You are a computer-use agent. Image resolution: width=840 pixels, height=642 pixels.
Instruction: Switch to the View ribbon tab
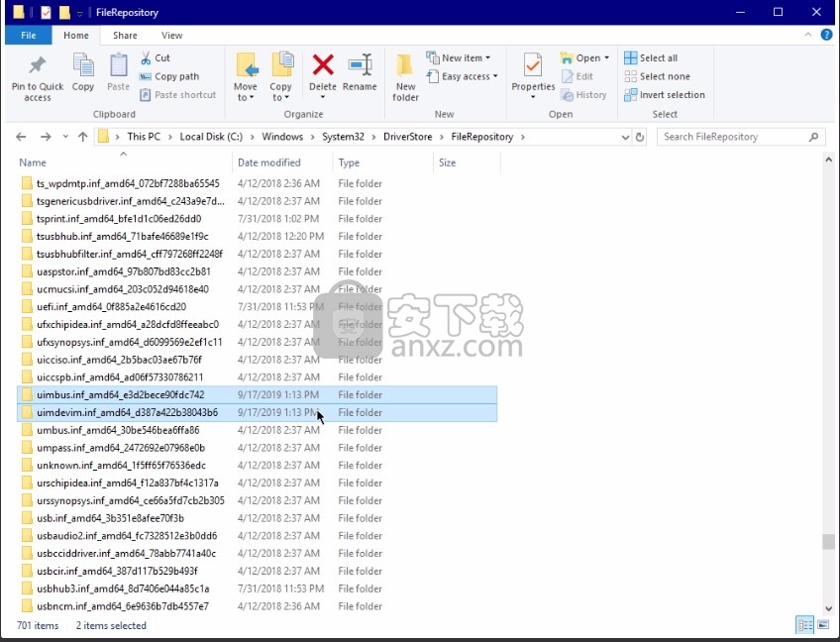pos(171,36)
